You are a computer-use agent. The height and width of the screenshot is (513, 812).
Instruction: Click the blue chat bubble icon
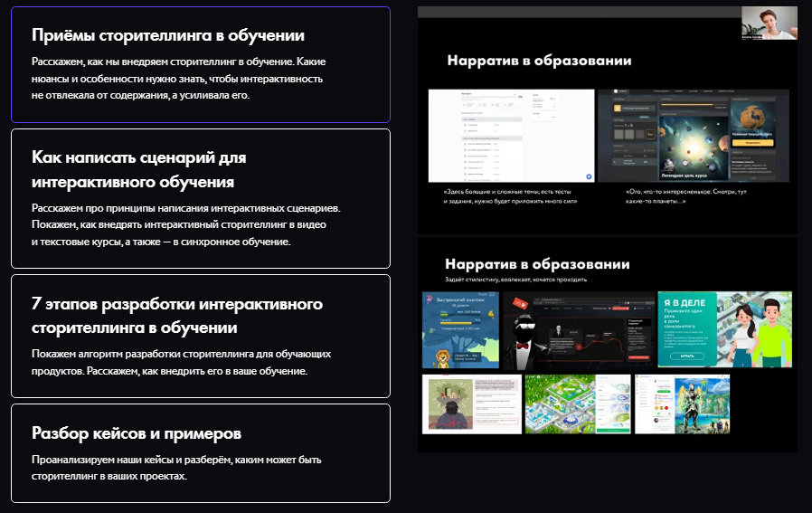pos(589,176)
